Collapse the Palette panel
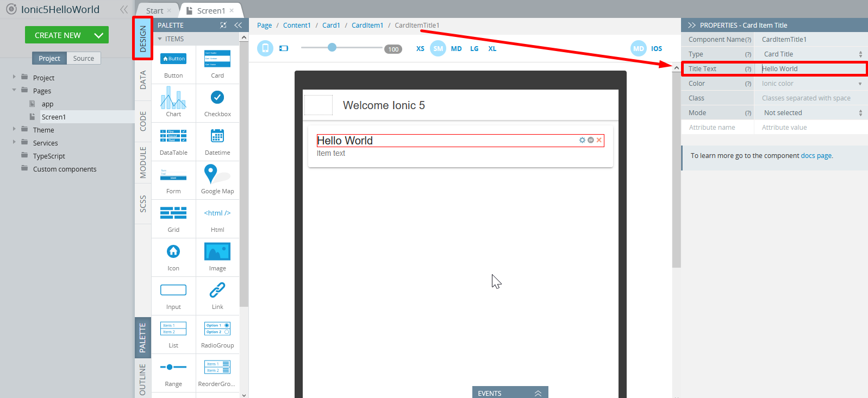Viewport: 868px width, 398px height. (238, 25)
